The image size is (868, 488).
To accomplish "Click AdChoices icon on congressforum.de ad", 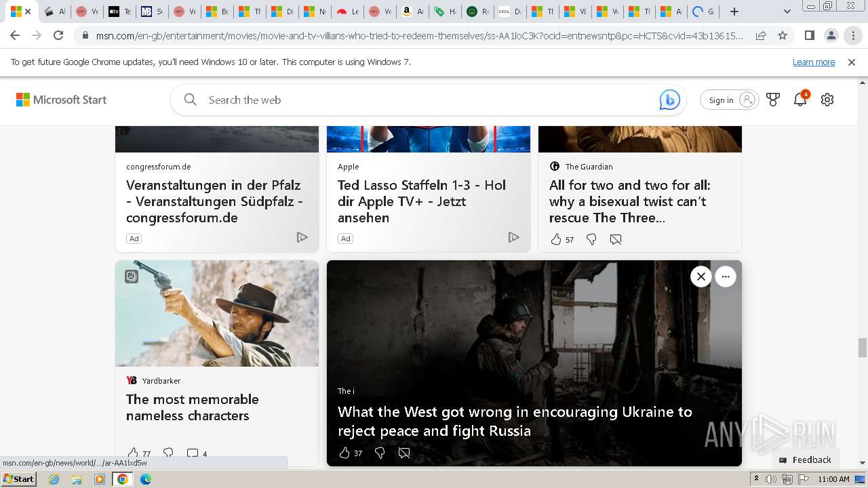I will tap(302, 237).
